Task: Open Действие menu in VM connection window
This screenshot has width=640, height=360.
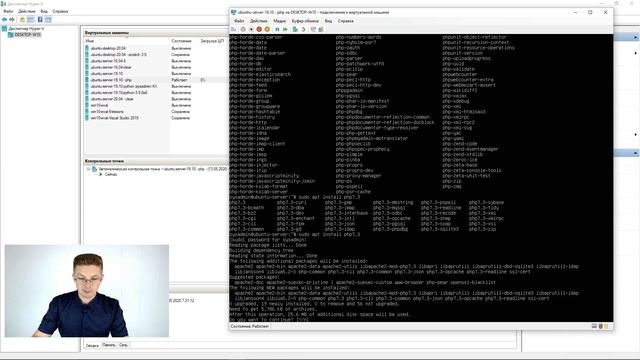Action: pos(259,21)
